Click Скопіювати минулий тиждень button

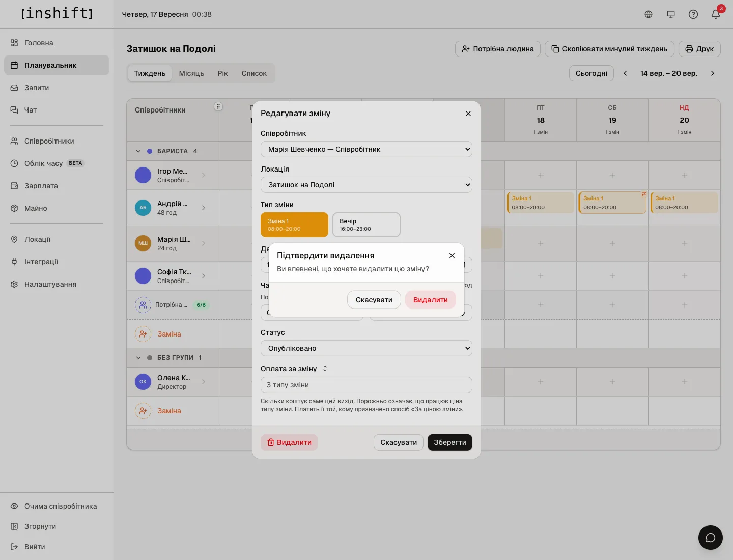[x=609, y=49]
